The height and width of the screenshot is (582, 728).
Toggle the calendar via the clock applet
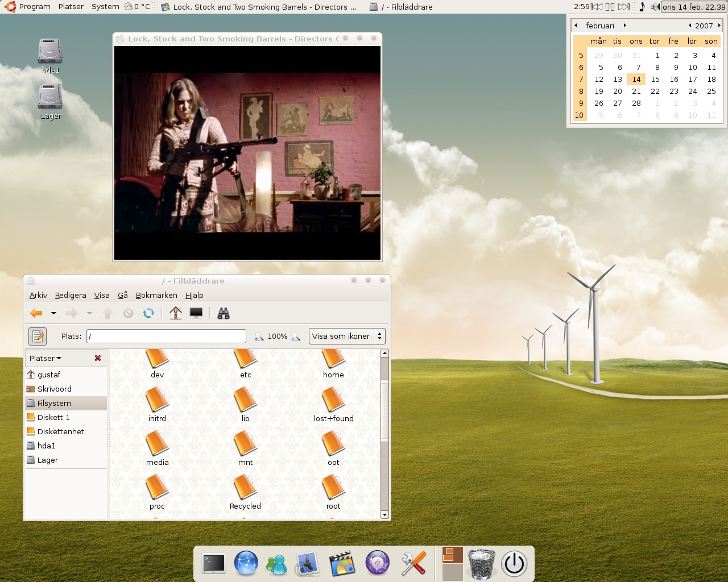tap(694, 7)
